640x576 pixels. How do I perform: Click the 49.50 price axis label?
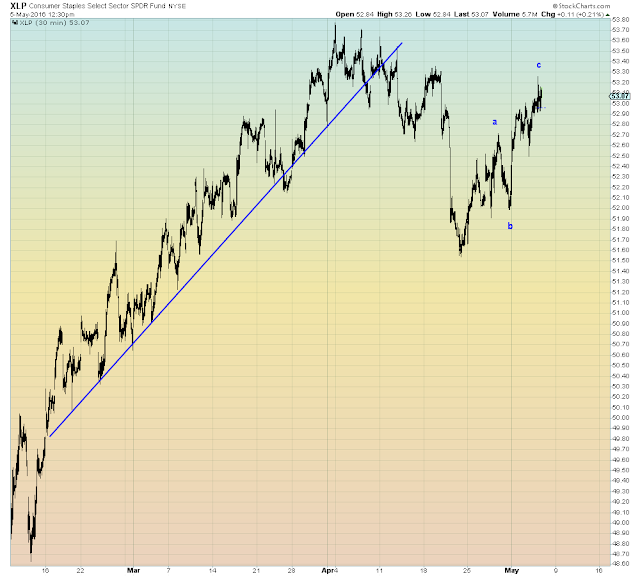(621, 470)
